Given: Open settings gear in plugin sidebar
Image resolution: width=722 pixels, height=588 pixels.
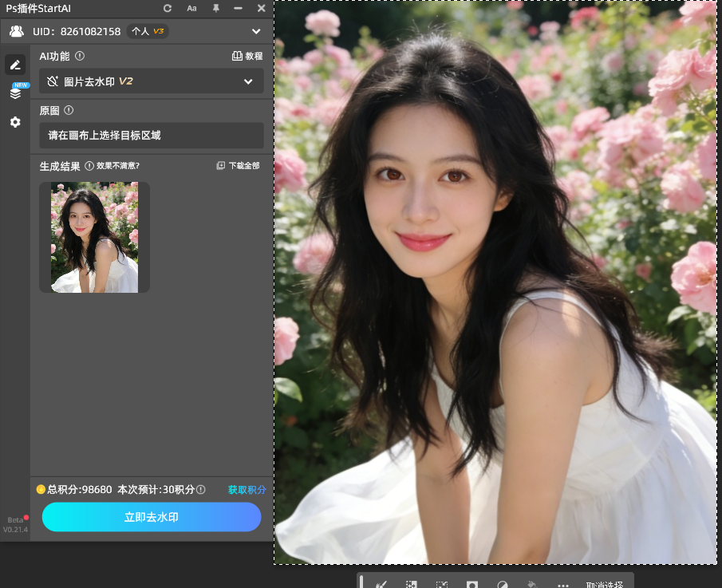Looking at the screenshot, I should point(15,122).
